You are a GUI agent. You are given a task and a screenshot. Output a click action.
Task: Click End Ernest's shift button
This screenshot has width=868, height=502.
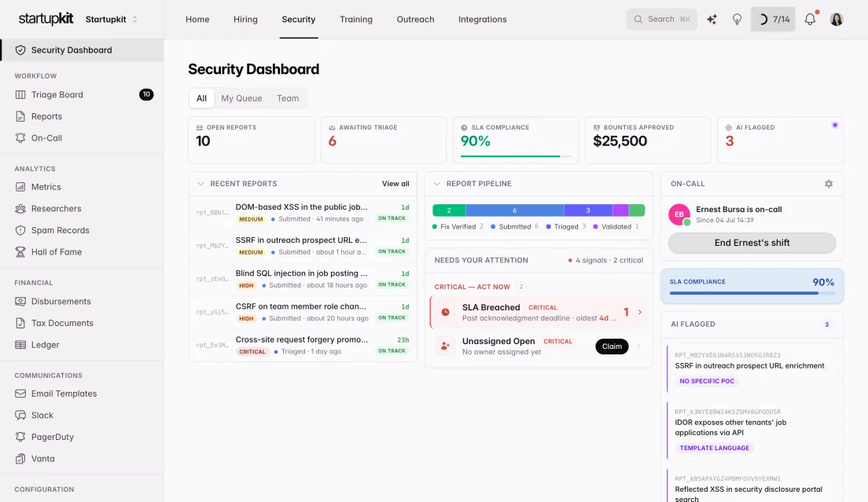coord(752,243)
